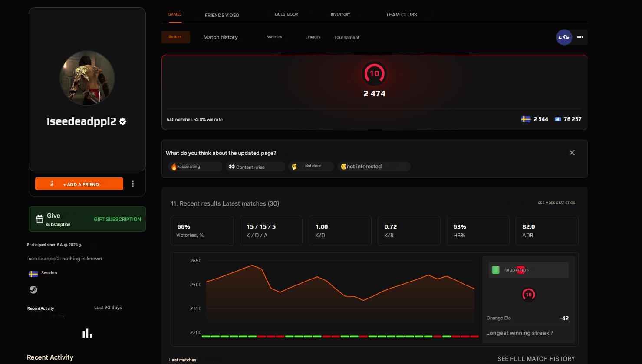Viewport: 642px width, 364px height.
Task: Open the Match history section
Action: (x=221, y=37)
